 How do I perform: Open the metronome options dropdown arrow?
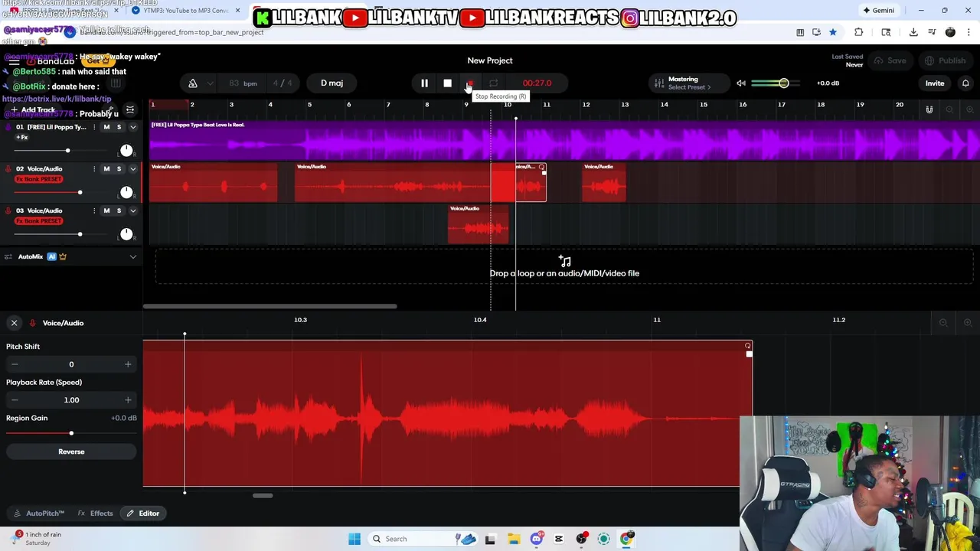210,83
